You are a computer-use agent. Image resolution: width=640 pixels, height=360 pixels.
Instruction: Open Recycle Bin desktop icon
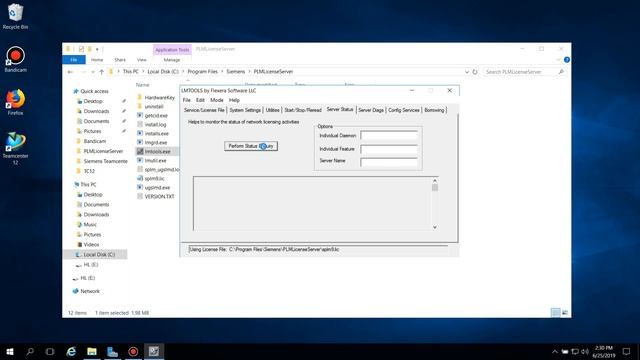(16, 16)
